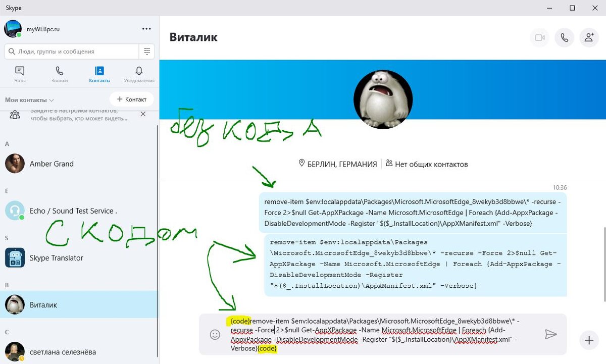This screenshot has width=606, height=364.
Task: Open the emoji picker in message box
Action: 215,334
